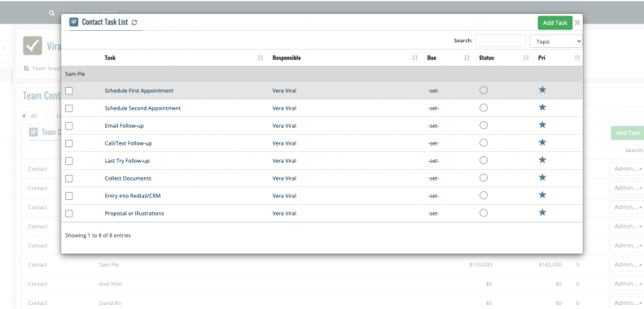Screen dimensions: 644x309
Task: Tick the checkbox for Email Follow-up
Action: coord(69,126)
